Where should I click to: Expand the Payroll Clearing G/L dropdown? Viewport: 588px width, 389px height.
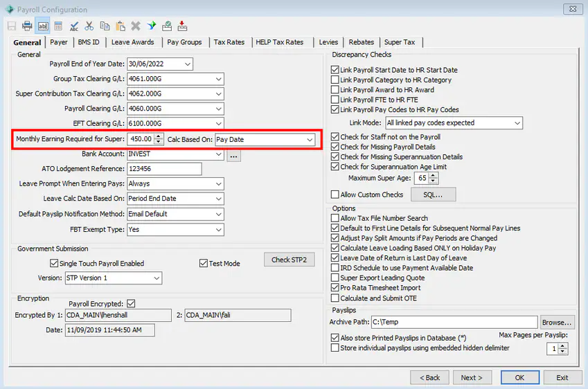coord(218,109)
